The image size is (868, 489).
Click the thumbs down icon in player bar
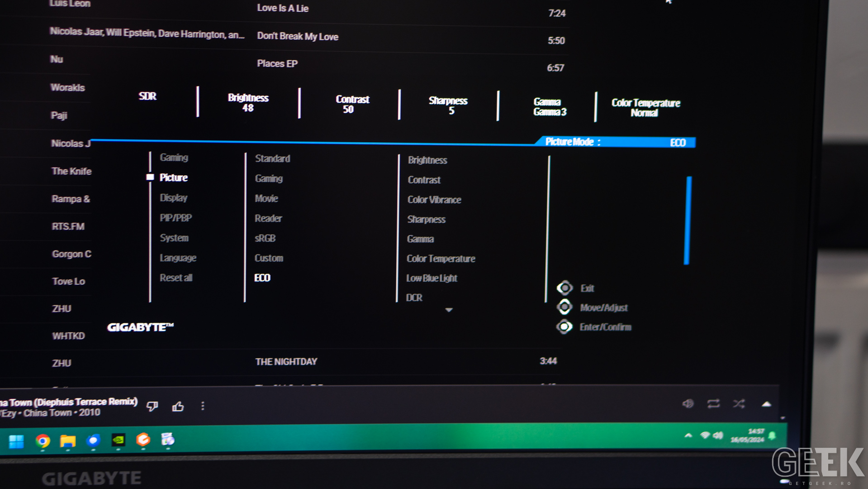click(x=152, y=406)
